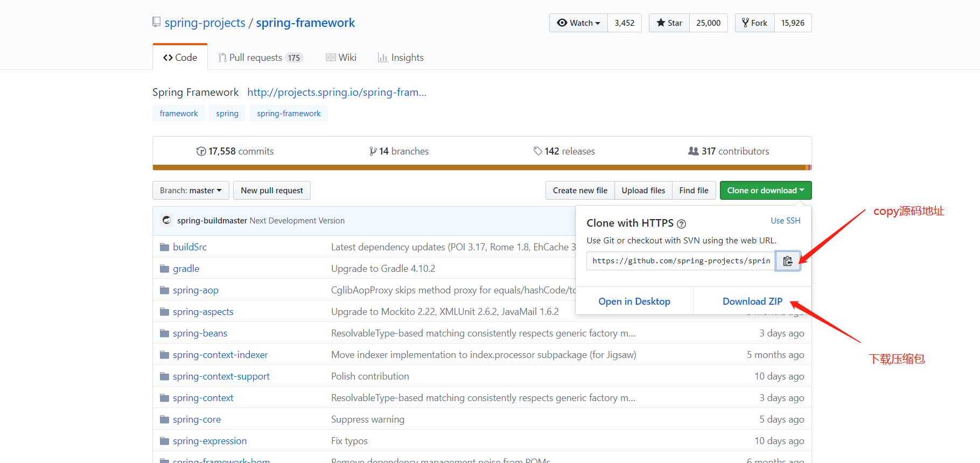Image resolution: width=980 pixels, height=463 pixels.
Task: Click the spring-beans folder icon
Action: (164, 333)
